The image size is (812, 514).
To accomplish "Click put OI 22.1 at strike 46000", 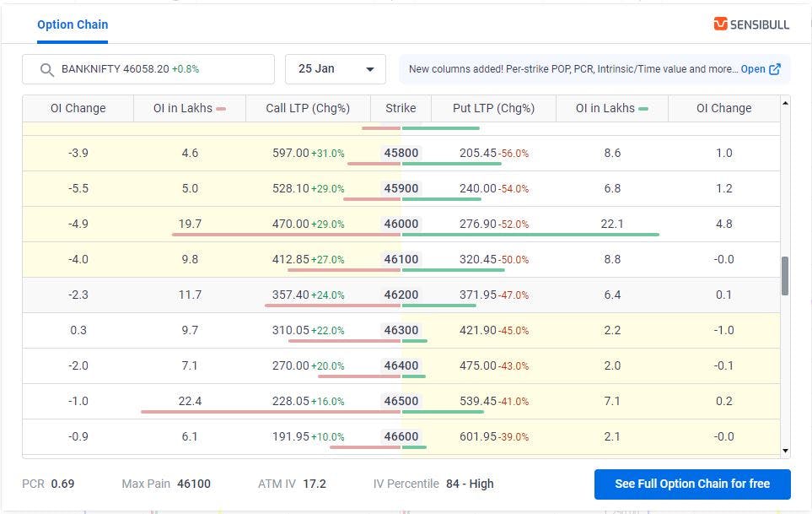I will [612, 224].
